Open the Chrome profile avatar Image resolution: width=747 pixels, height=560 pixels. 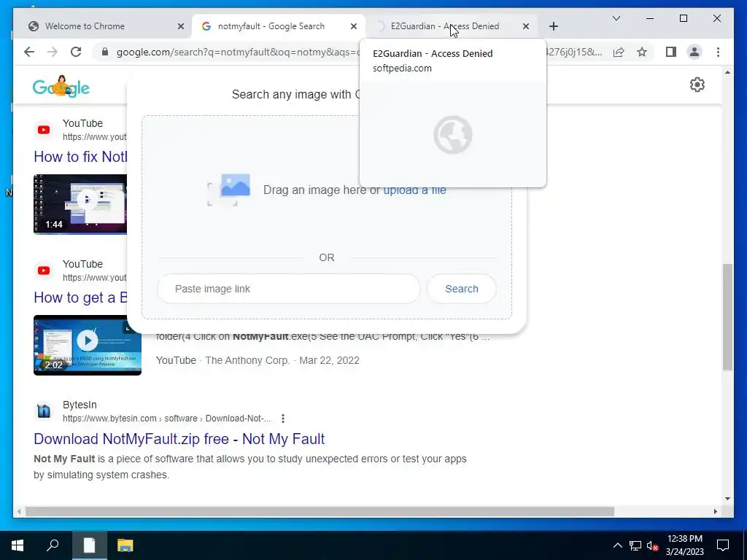[694, 52]
